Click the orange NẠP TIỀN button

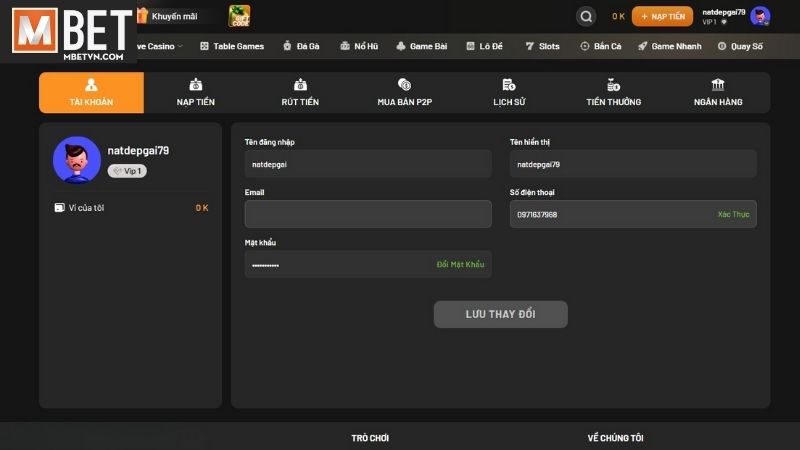point(662,17)
